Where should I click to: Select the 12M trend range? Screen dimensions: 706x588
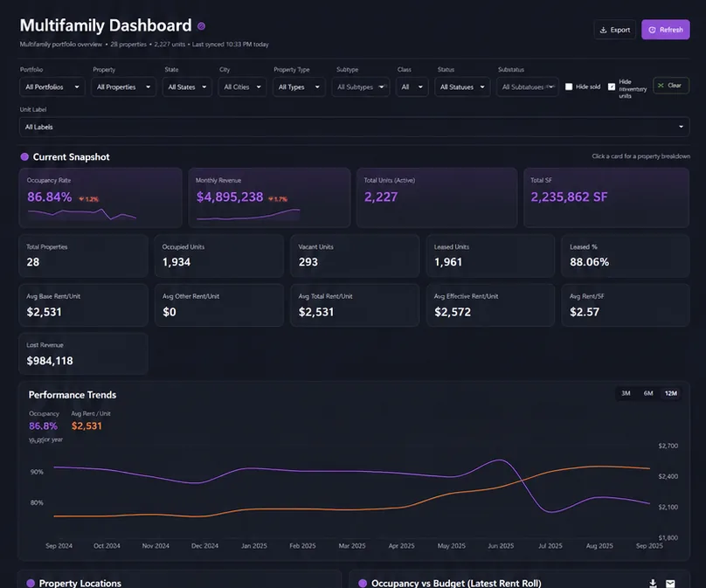671,393
